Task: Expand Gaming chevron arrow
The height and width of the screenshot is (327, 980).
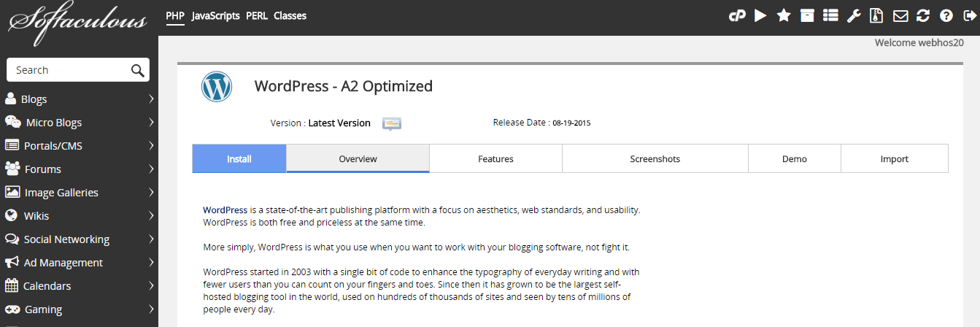Action: click(x=151, y=309)
